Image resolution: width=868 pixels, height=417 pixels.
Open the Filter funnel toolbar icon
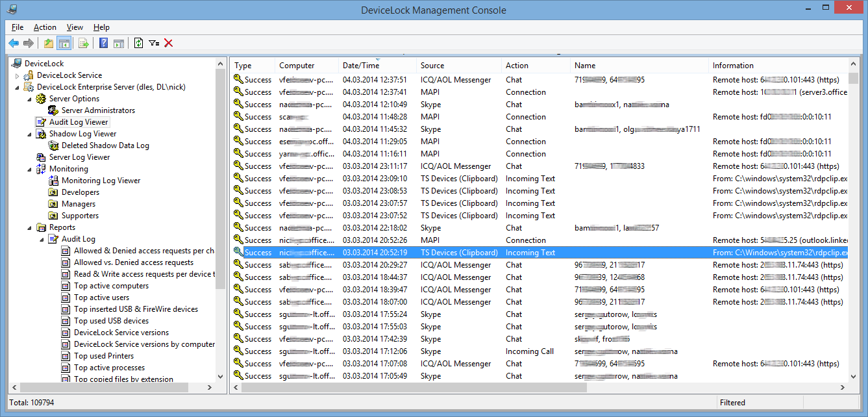(x=154, y=44)
